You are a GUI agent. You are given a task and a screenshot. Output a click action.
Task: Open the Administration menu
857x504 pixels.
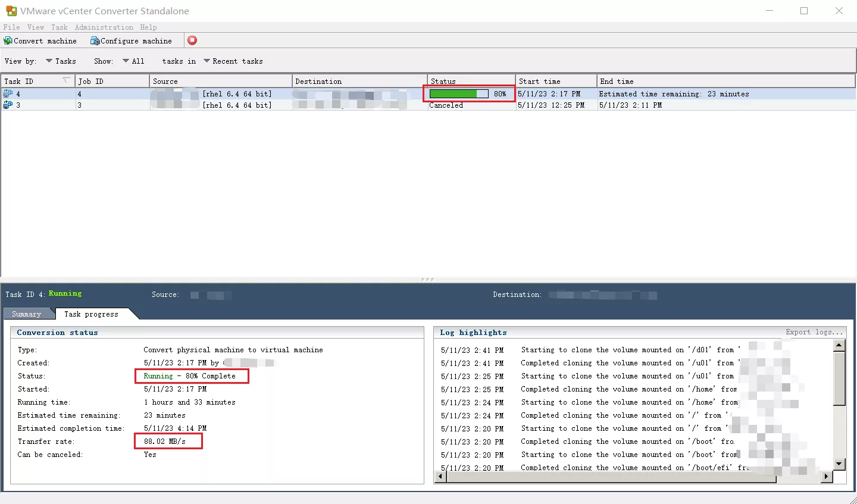[x=104, y=27]
